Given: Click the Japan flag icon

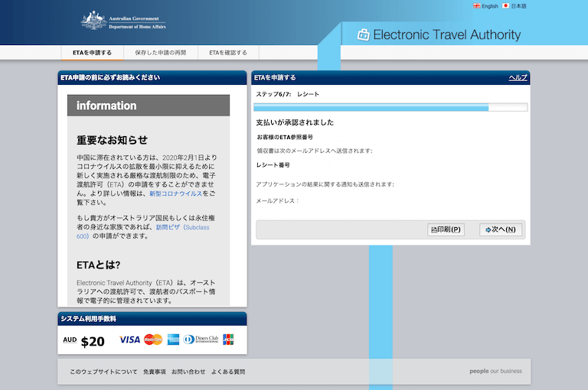Looking at the screenshot, I should tap(505, 6).
